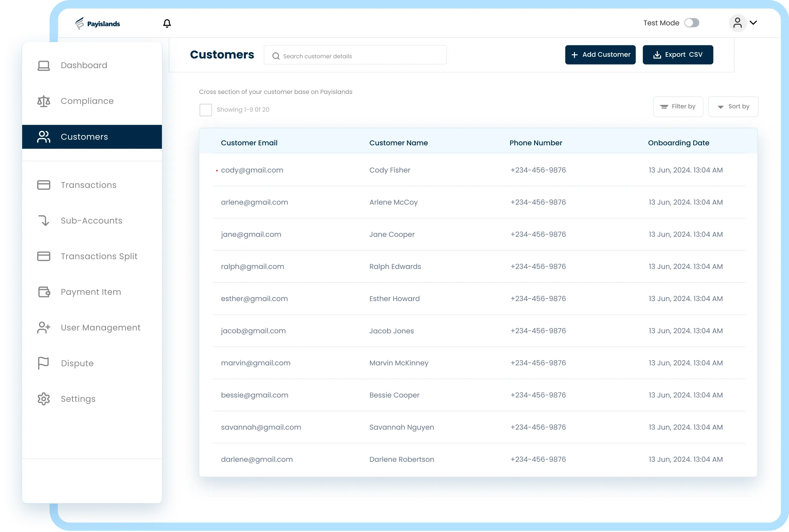Screen dimensions: 789x532
Task: Click the User Management person-plus icon
Action: [43, 327]
